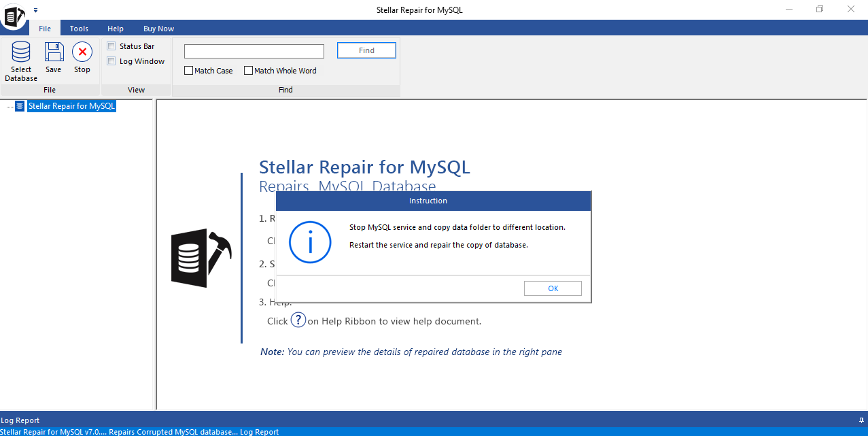The width and height of the screenshot is (868, 436).
Task: Click the database icon in the tree
Action: [20, 106]
